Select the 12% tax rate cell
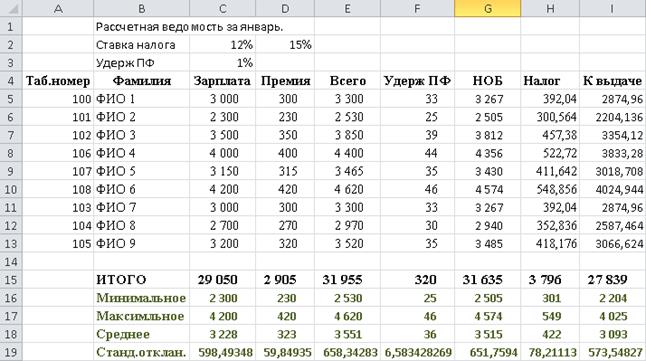Image resolution: width=646 pixels, height=361 pixels. point(222,45)
